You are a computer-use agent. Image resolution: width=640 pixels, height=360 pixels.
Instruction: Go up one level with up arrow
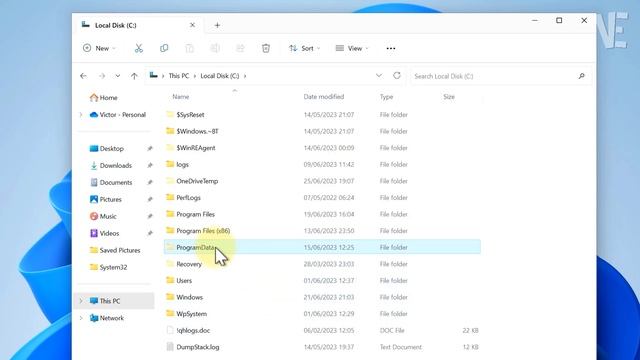pos(134,76)
